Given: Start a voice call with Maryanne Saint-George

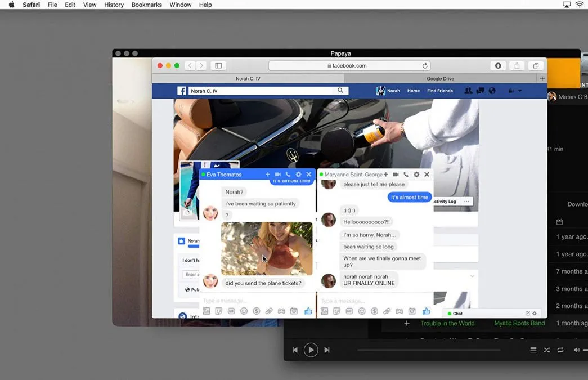Looking at the screenshot, I should tap(406, 175).
